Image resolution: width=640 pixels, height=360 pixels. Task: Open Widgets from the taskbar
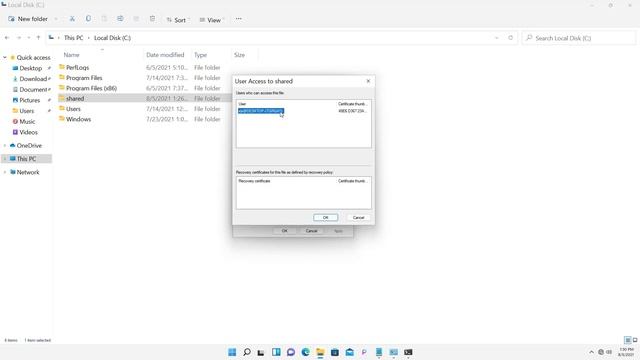[x=276, y=352]
